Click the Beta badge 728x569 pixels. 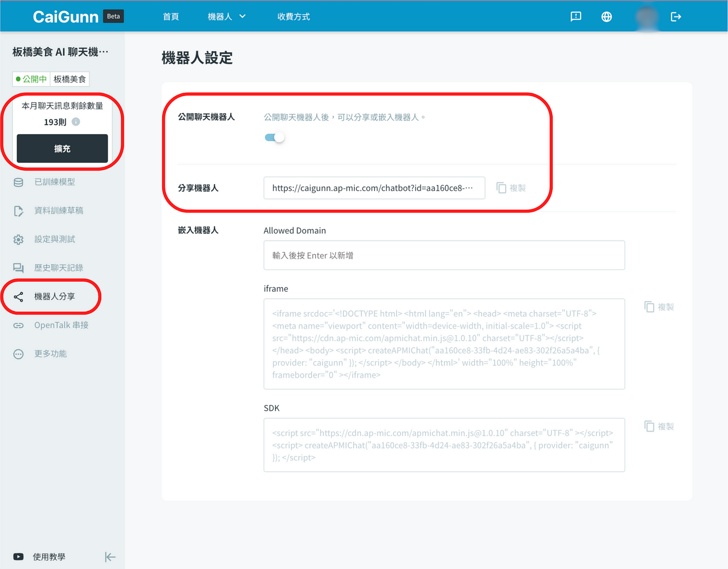click(x=113, y=17)
